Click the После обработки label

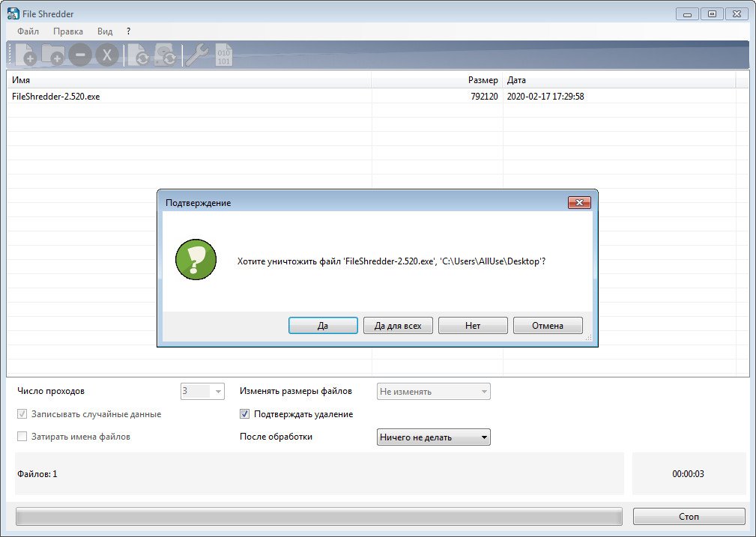[276, 437]
